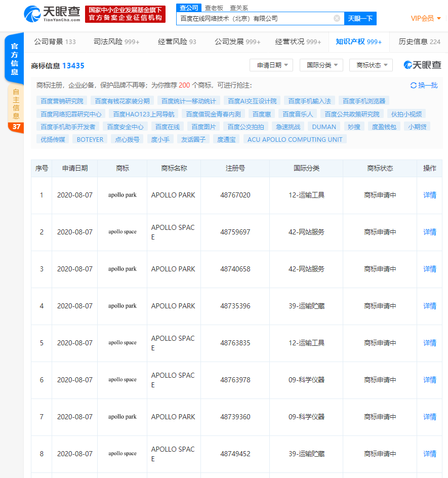Open 详情 for row 1 APOLLO PARK
Screen dimensions: 448x478
[430, 195]
